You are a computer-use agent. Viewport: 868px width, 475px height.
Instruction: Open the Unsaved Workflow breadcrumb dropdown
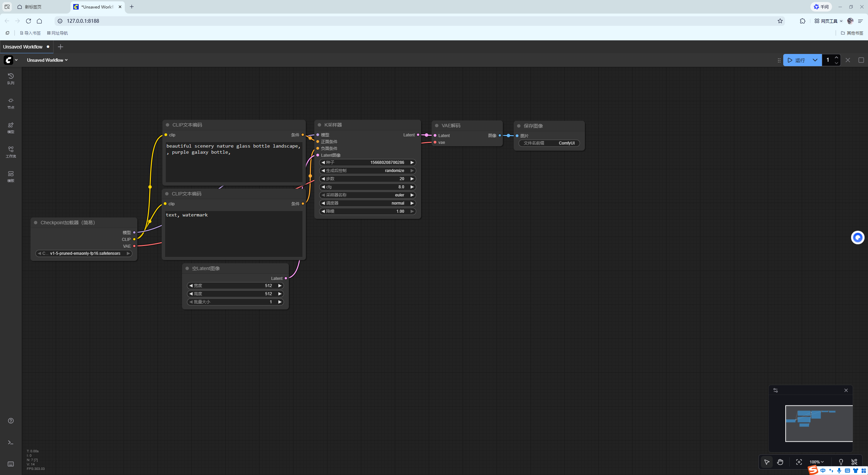pyautogui.click(x=47, y=60)
